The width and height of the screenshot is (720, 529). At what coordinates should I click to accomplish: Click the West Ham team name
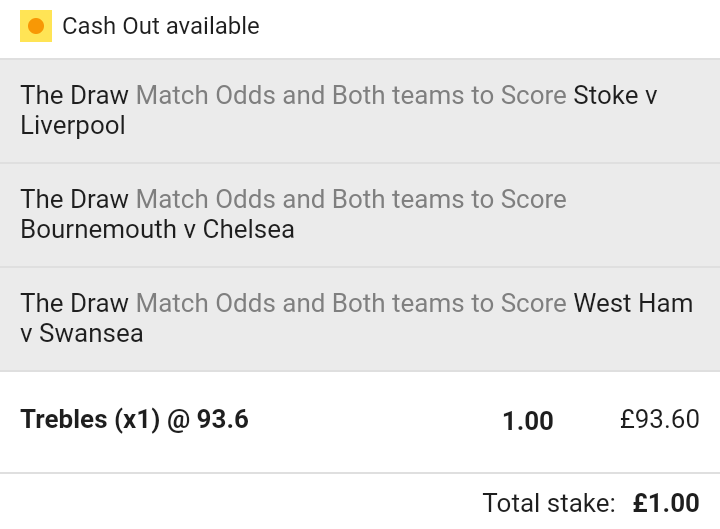(632, 304)
